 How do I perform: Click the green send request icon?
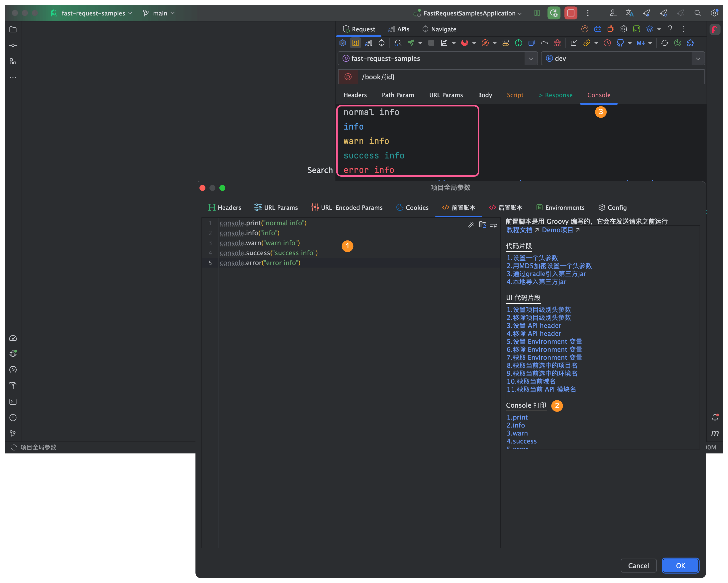(411, 43)
